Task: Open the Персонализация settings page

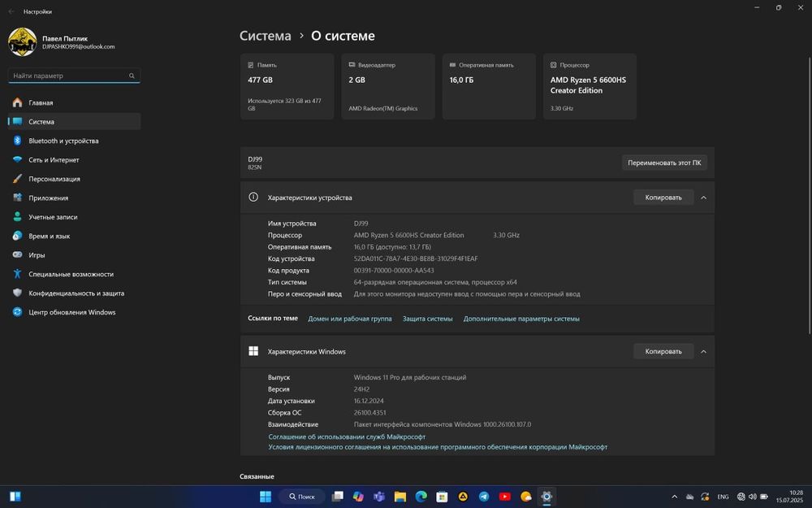Action: [x=54, y=179]
